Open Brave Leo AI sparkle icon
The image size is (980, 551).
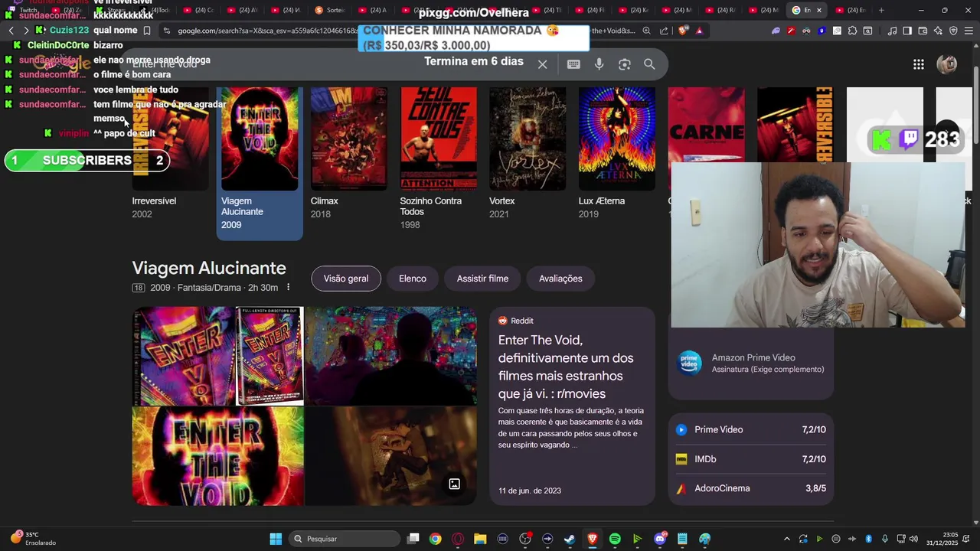(938, 31)
